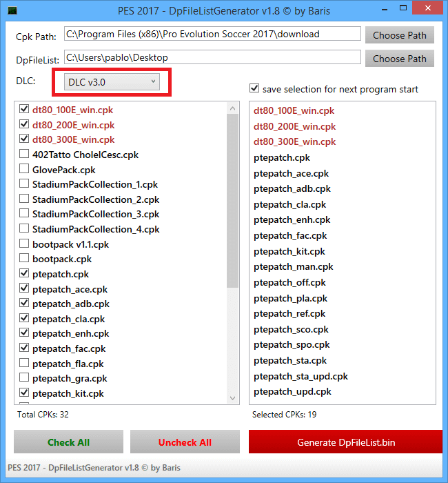The width and height of the screenshot is (448, 483).
Task: Maximize the DpFileListGenerator window
Action: 403,8
